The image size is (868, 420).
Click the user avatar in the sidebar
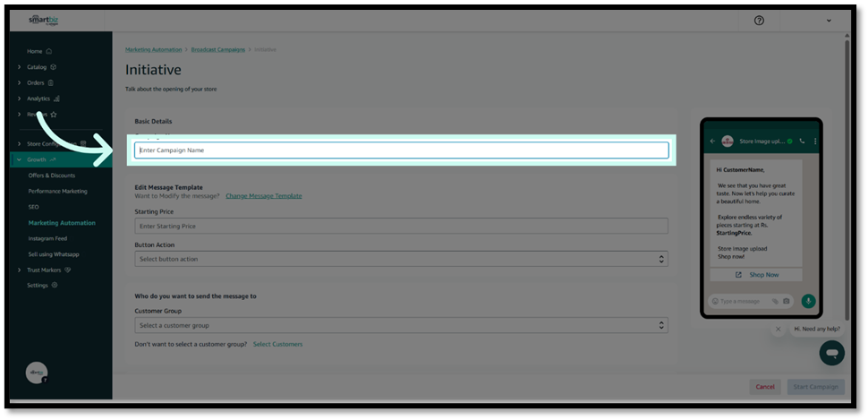click(x=37, y=373)
